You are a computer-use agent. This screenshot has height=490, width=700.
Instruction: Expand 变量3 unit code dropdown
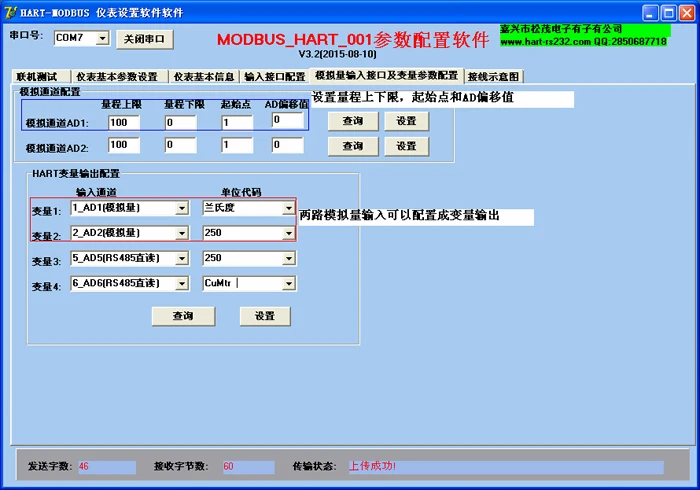point(289,258)
